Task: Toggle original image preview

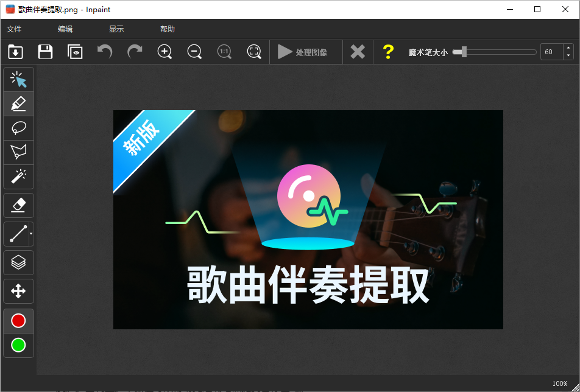Action: coord(75,52)
